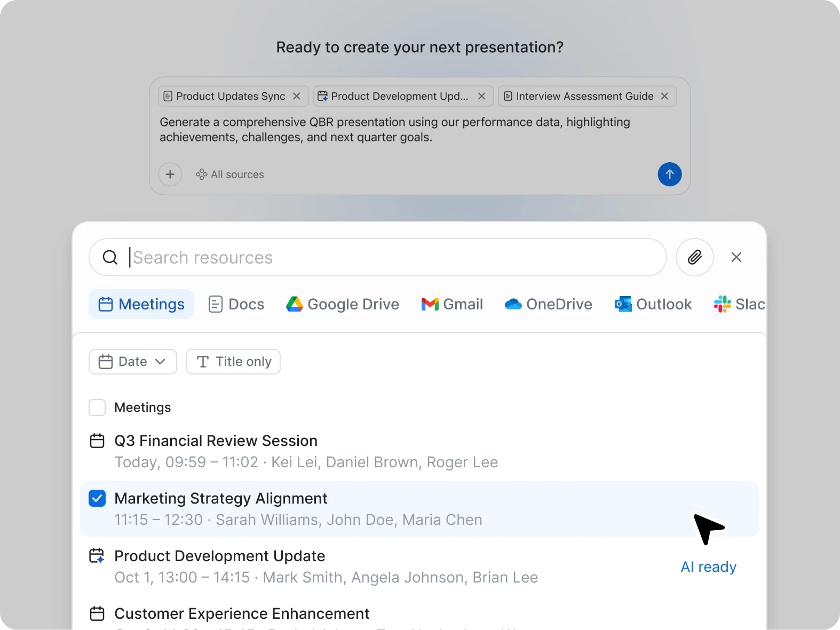This screenshot has width=840, height=630.
Task: Open the Gmail tab
Action: click(x=452, y=304)
